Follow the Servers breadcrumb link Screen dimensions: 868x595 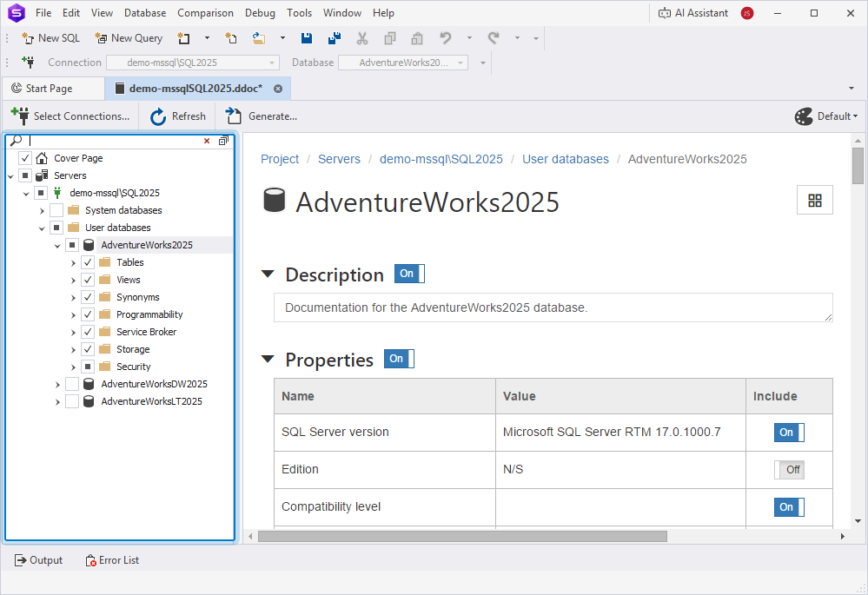[339, 160]
